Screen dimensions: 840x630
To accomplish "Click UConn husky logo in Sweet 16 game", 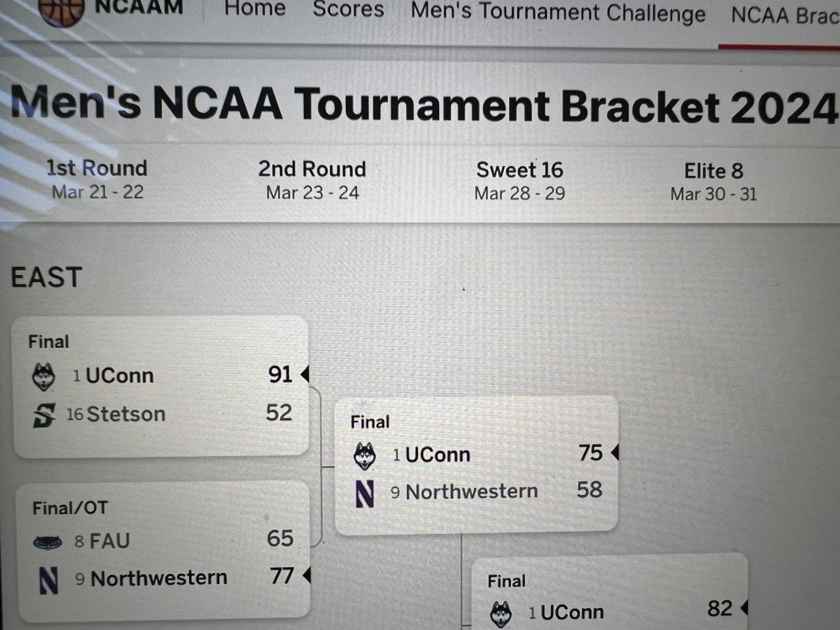I will pos(501,614).
